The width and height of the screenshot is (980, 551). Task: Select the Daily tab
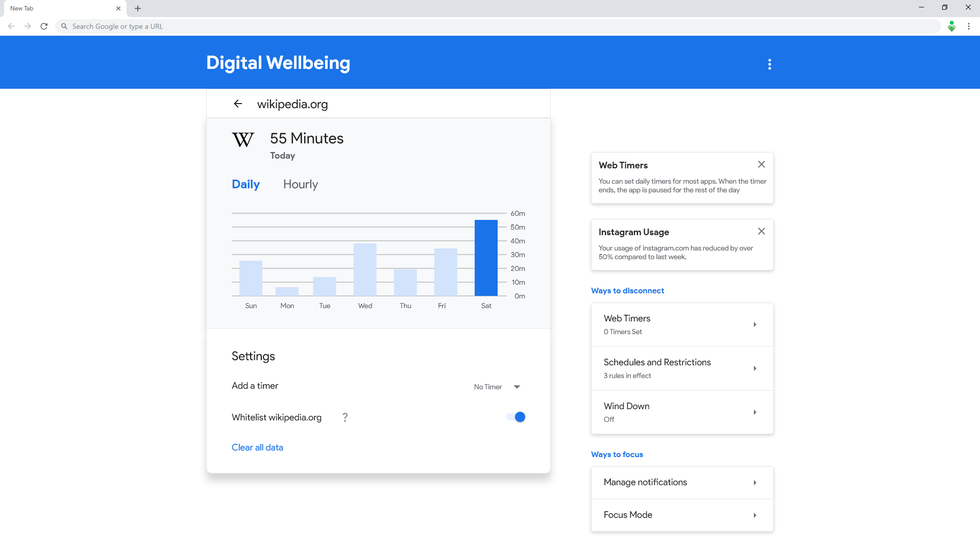click(x=246, y=184)
